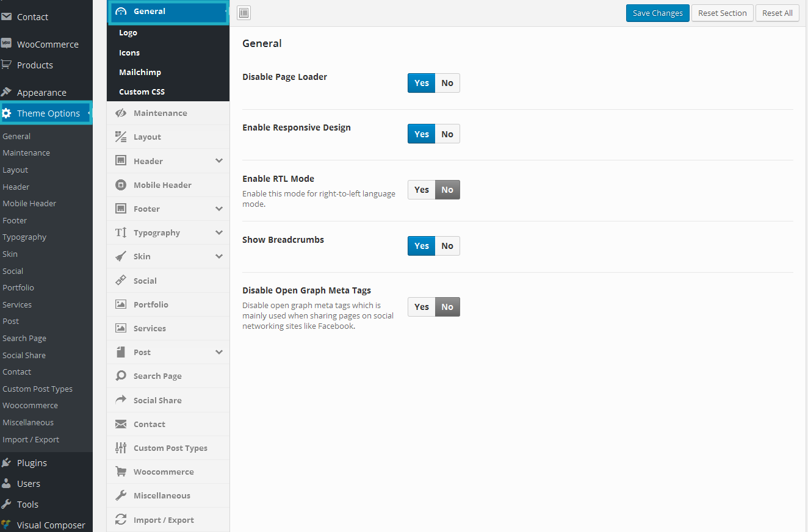Image resolution: width=808 pixels, height=532 pixels.
Task: Open Plugins in the WordPress admin sidebar
Action: (x=32, y=463)
